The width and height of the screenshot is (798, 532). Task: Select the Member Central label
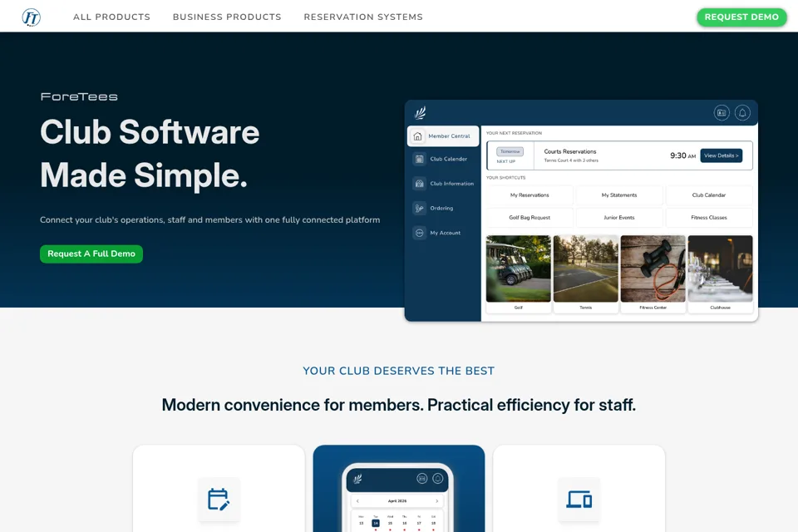450,136
